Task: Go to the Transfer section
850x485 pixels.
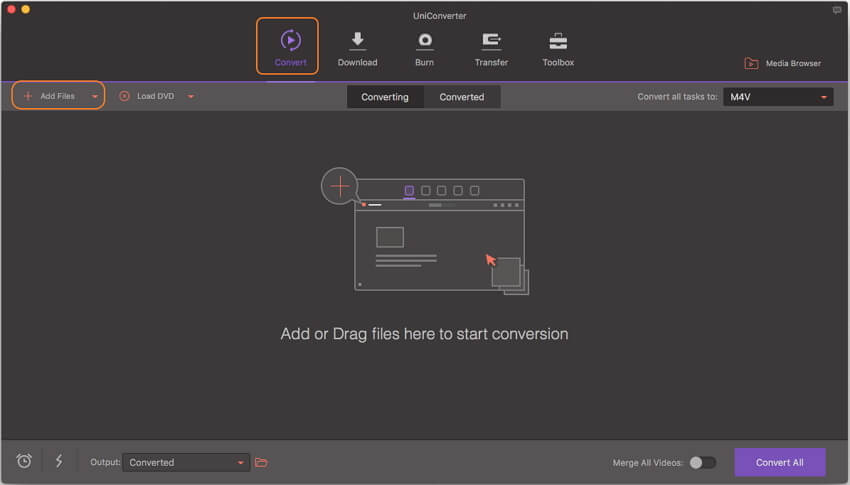Action: (x=491, y=49)
